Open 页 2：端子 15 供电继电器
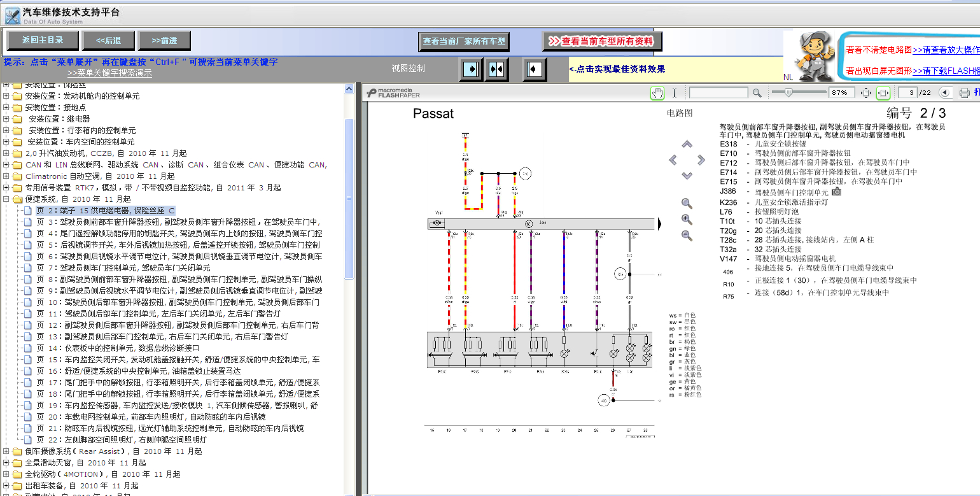 point(105,210)
